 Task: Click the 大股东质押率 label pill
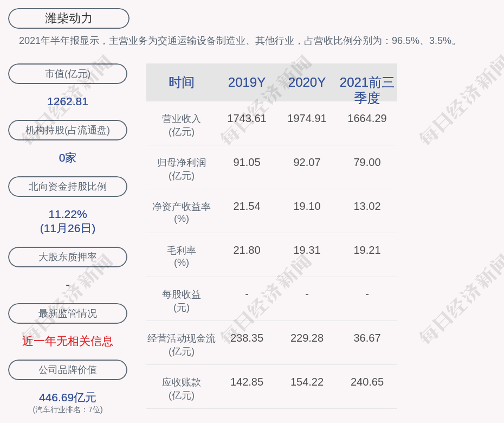click(68, 257)
